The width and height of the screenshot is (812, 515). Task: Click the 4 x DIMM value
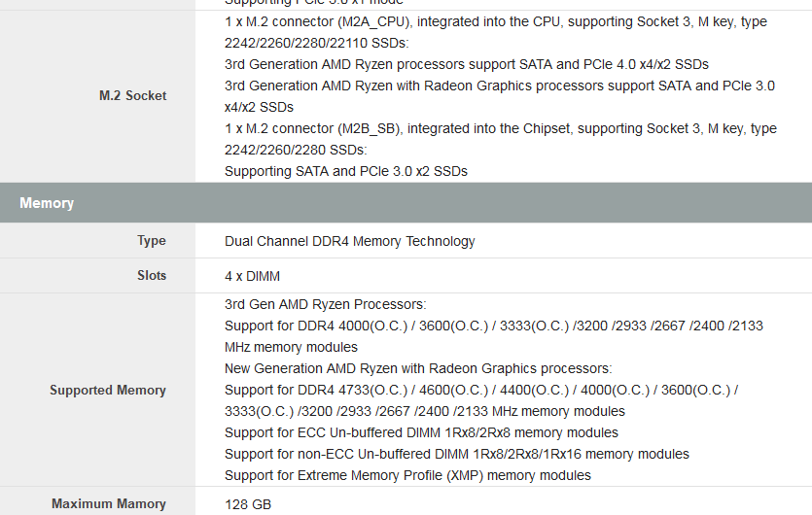click(x=252, y=276)
